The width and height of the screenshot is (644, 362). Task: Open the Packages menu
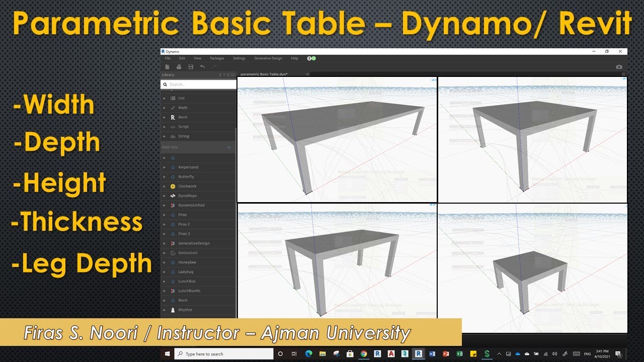(x=217, y=58)
